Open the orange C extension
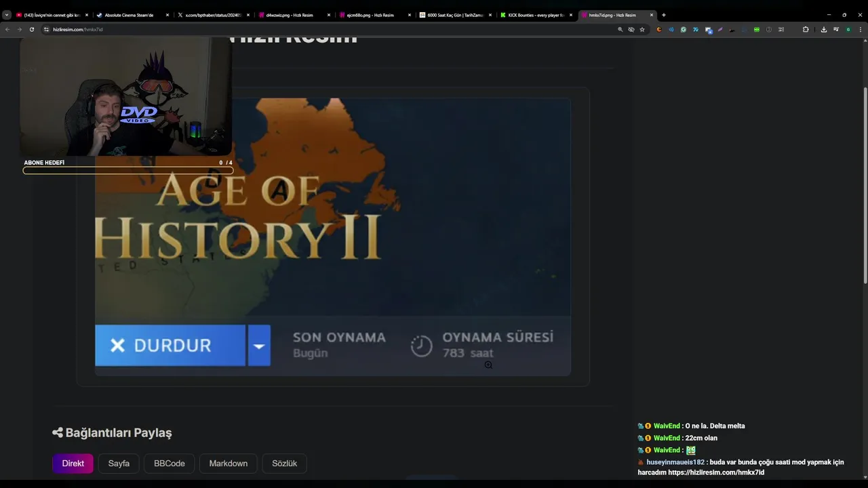 [659, 29]
